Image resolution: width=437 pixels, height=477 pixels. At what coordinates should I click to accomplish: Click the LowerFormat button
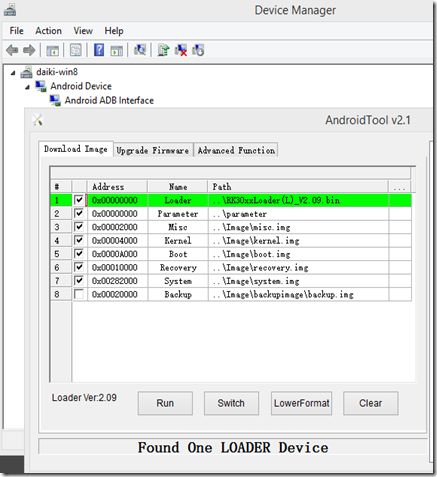[x=302, y=403]
